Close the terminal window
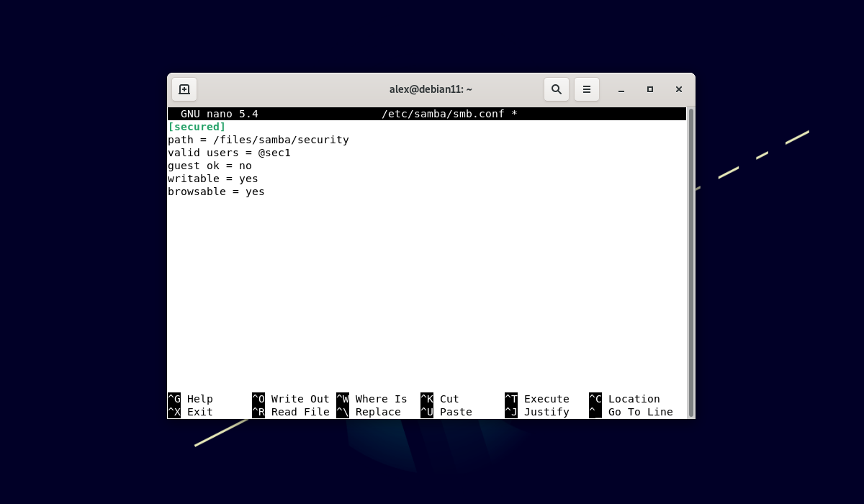 point(679,89)
